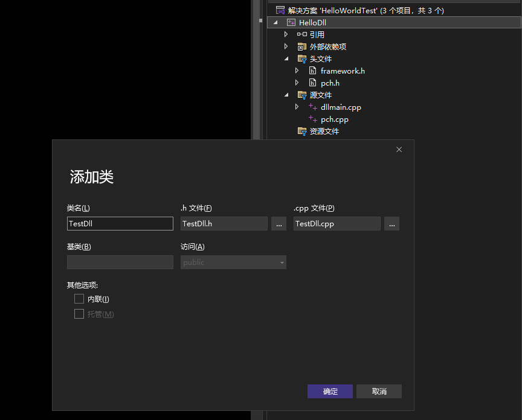Screen dimensions: 522x420
Task: Select the HelloDll project icon
Action: pyautogui.click(x=291, y=22)
